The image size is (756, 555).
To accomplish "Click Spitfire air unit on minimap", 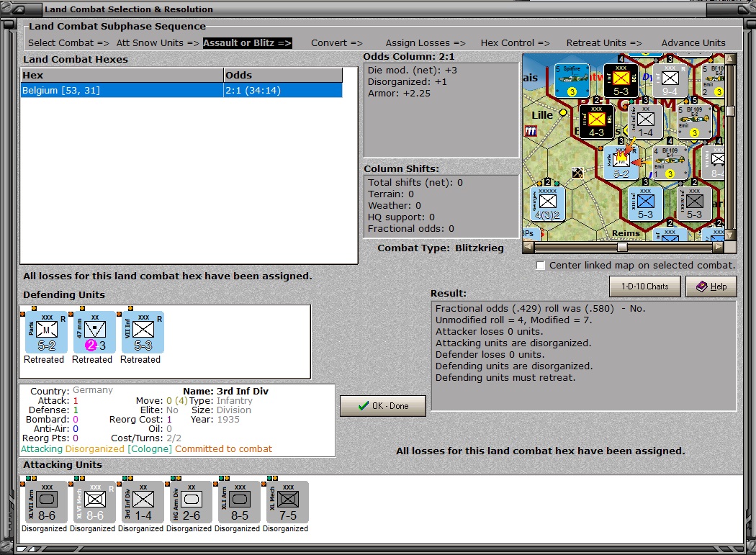I will click(572, 80).
